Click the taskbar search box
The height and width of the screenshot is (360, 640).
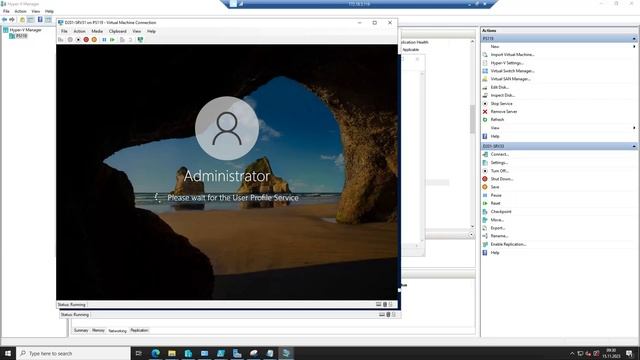[x=73, y=353]
